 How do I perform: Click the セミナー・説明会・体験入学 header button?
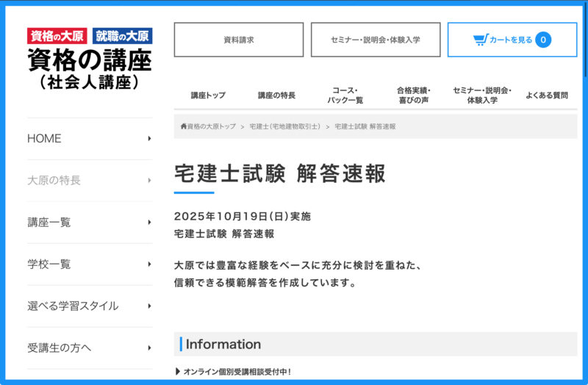(375, 40)
